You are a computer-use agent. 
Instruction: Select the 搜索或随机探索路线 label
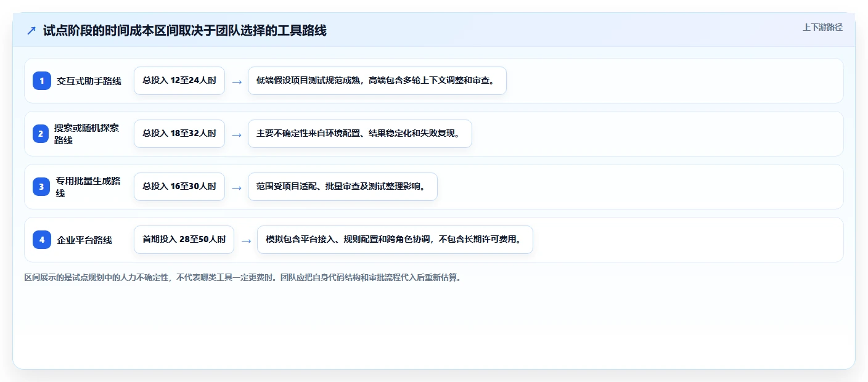click(87, 134)
